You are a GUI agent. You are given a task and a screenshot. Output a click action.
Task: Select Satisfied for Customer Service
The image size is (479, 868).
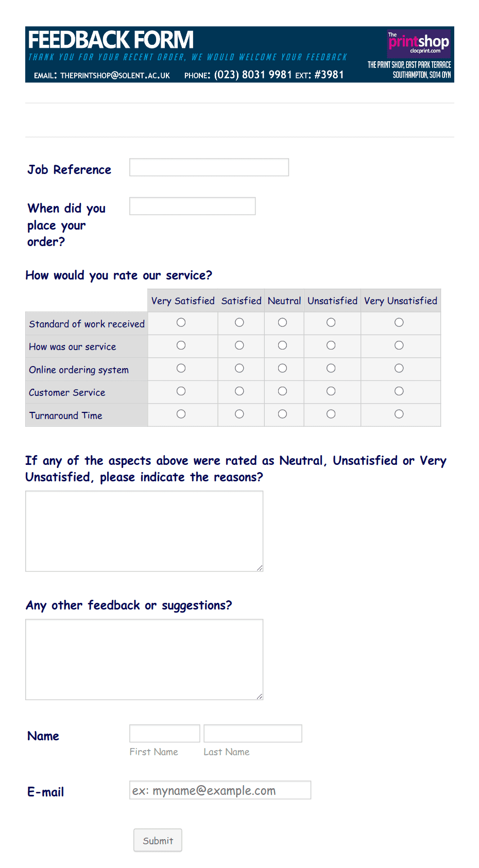click(x=239, y=391)
